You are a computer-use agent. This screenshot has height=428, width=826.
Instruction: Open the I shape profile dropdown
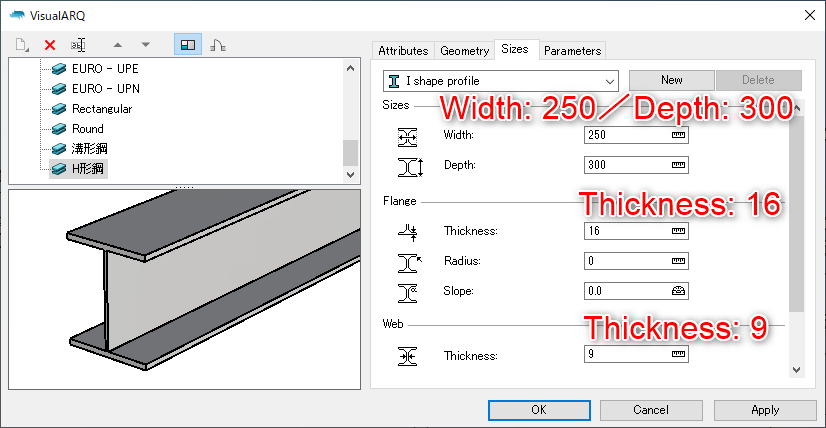click(x=500, y=81)
